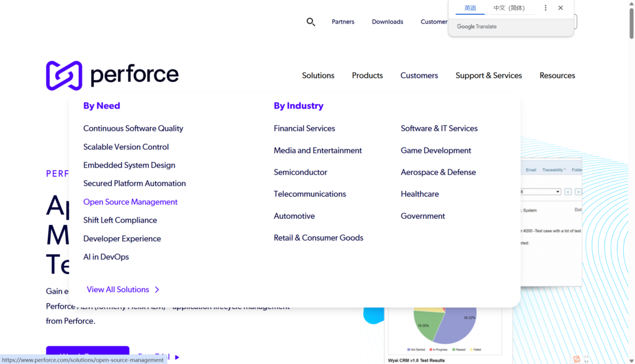Open Google Translate options menu

(546, 8)
